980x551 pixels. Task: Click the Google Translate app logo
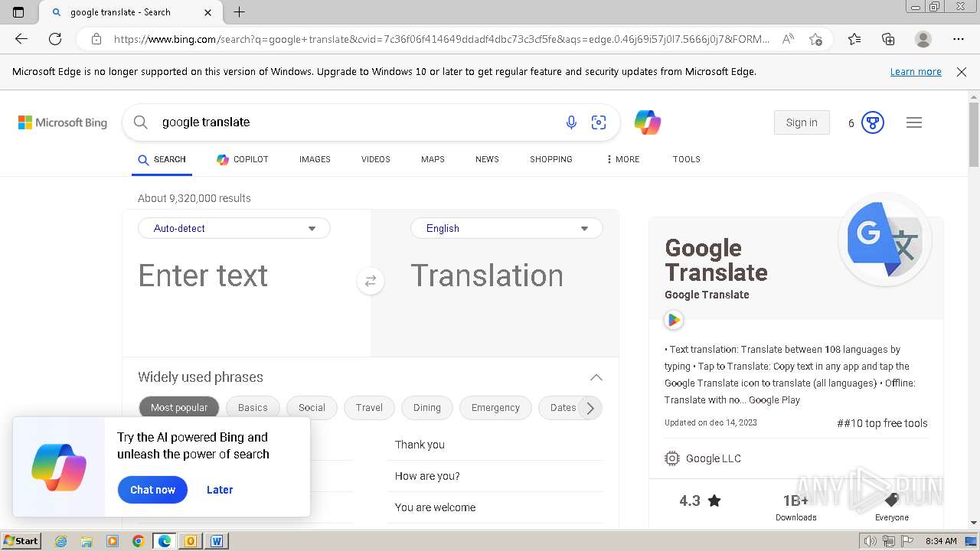click(x=885, y=241)
